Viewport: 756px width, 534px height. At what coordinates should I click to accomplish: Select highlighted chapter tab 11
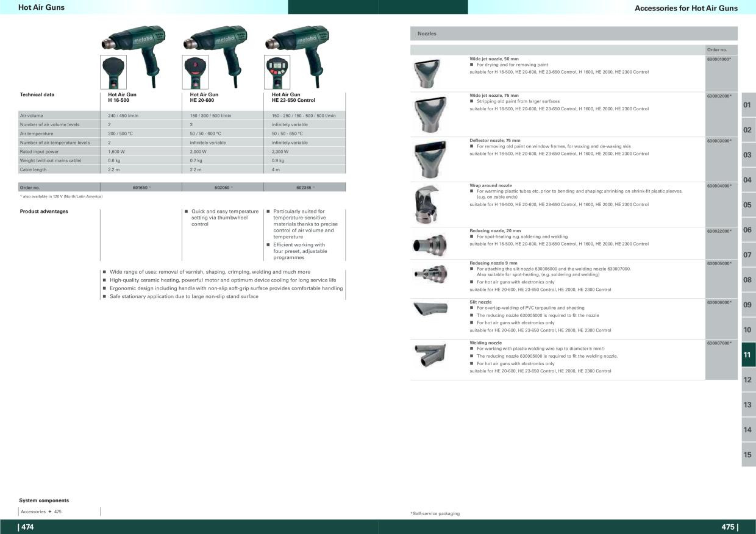pyautogui.click(x=749, y=355)
